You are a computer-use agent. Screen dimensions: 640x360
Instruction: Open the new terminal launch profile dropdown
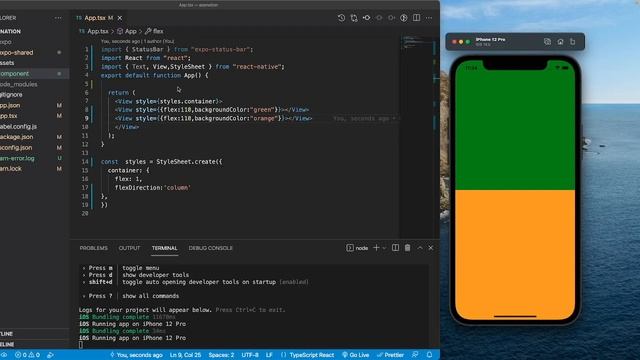tap(384, 248)
